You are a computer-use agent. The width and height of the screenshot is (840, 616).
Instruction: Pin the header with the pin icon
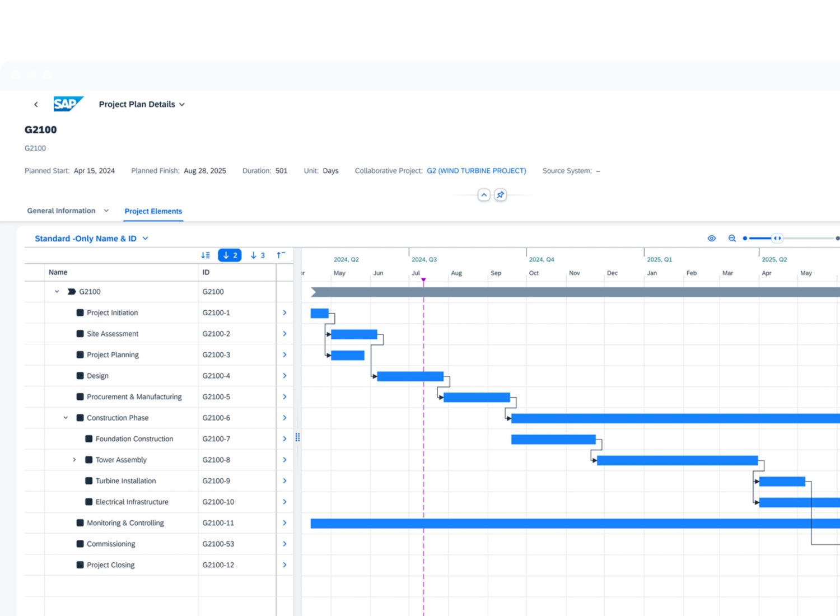click(500, 195)
